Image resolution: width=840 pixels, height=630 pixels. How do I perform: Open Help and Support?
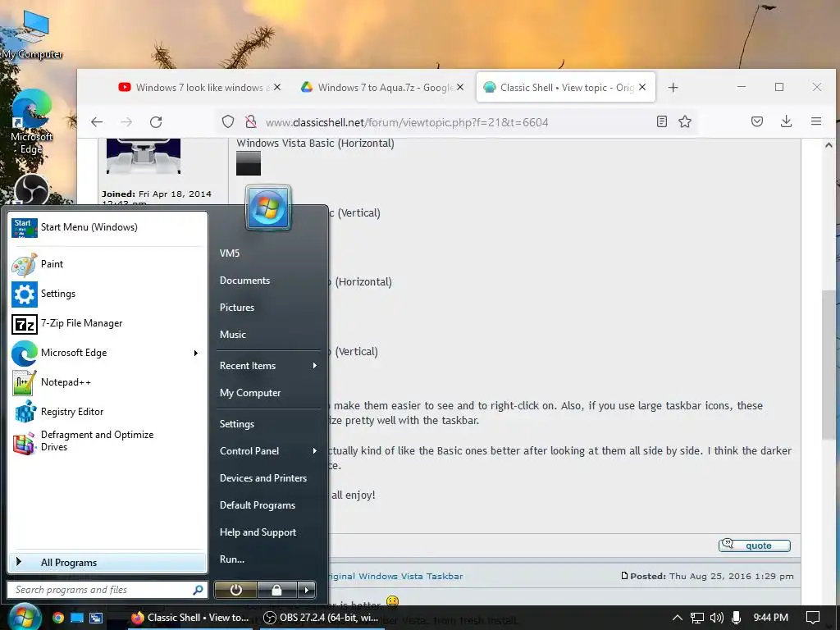point(258,532)
